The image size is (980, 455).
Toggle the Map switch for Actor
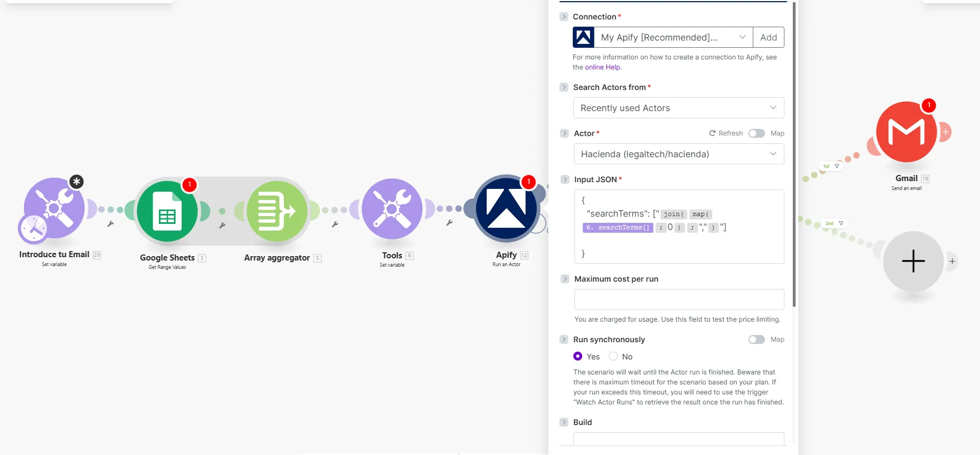click(x=757, y=133)
